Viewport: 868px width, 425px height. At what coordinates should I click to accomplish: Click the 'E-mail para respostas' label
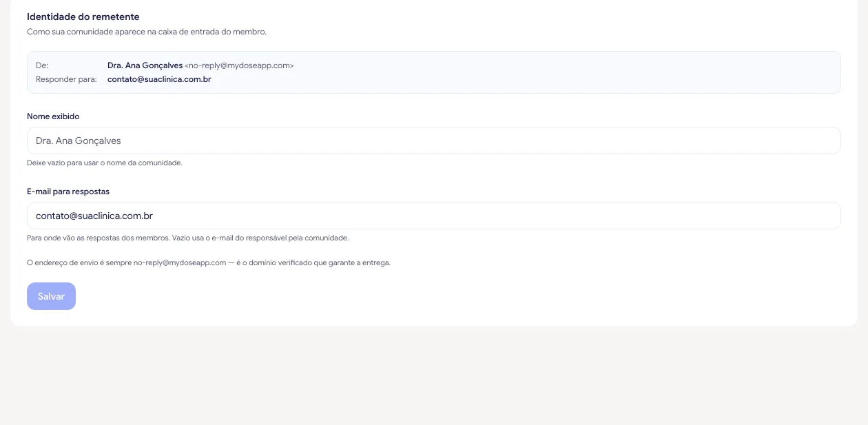point(68,191)
